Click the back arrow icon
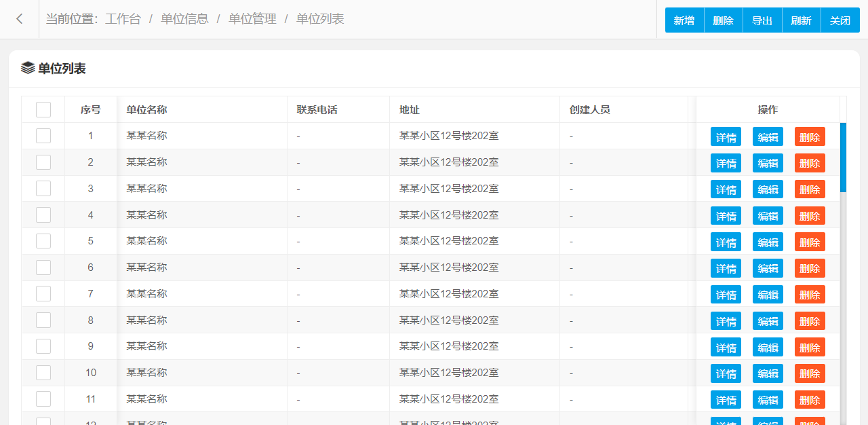868x425 pixels. pos(20,19)
